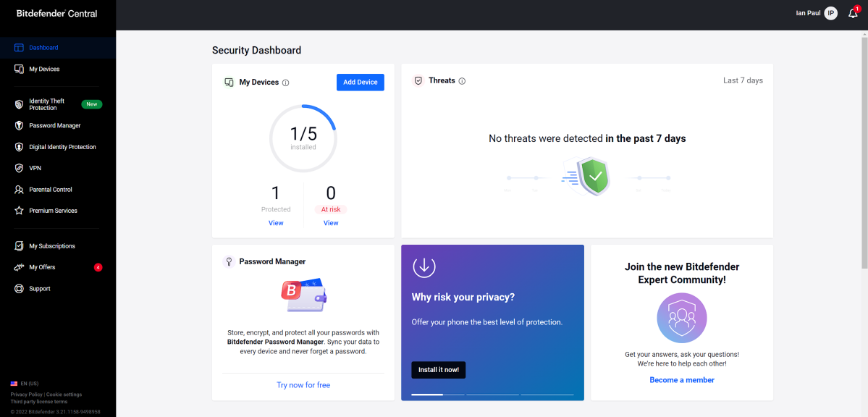868x417 pixels.
Task: Click the 1/5 installed progress ring
Action: pos(303,138)
